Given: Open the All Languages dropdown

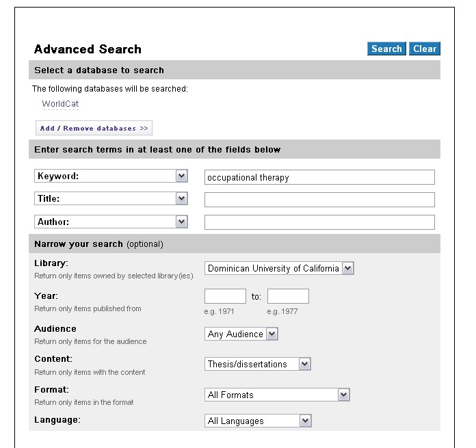Looking at the screenshot, I should pos(258,421).
